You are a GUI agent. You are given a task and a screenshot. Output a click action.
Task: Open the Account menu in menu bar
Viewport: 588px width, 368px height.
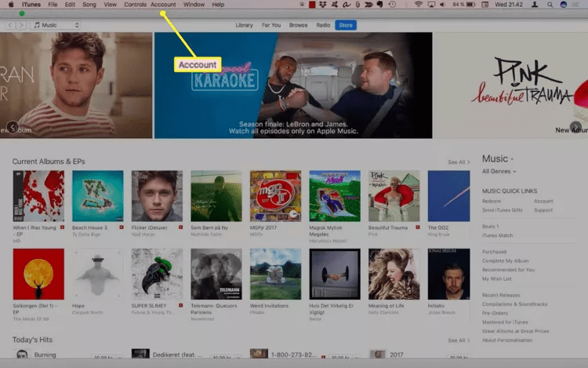pos(163,5)
